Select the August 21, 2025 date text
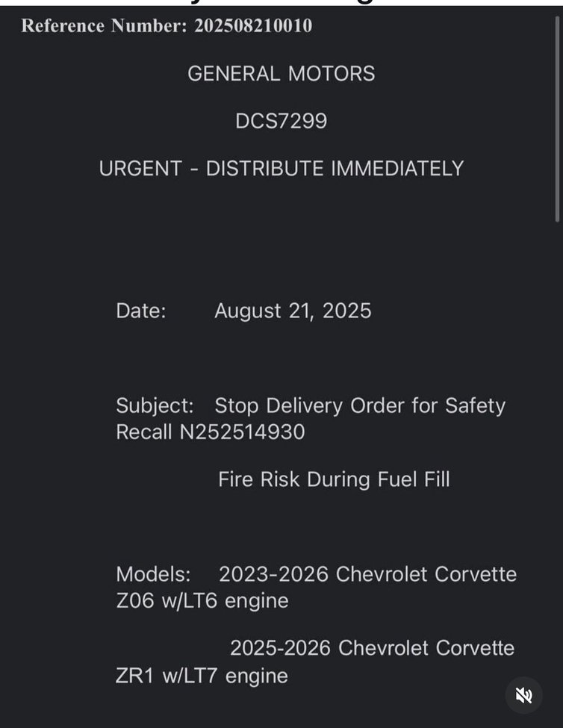The height and width of the screenshot is (728, 563). pos(293,311)
